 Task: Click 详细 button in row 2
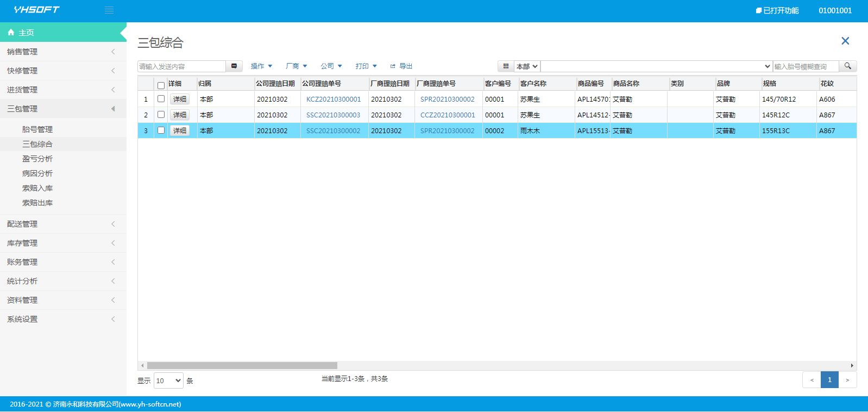point(180,115)
